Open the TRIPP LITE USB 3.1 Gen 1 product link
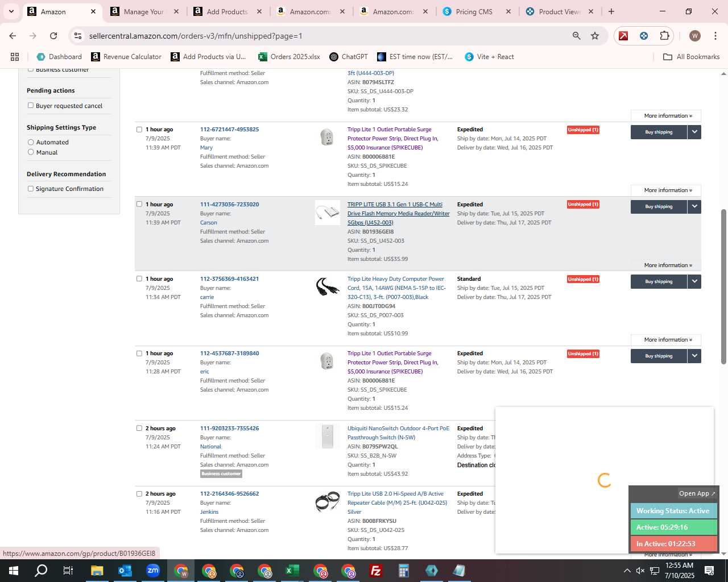The height and width of the screenshot is (582, 728). click(x=398, y=213)
